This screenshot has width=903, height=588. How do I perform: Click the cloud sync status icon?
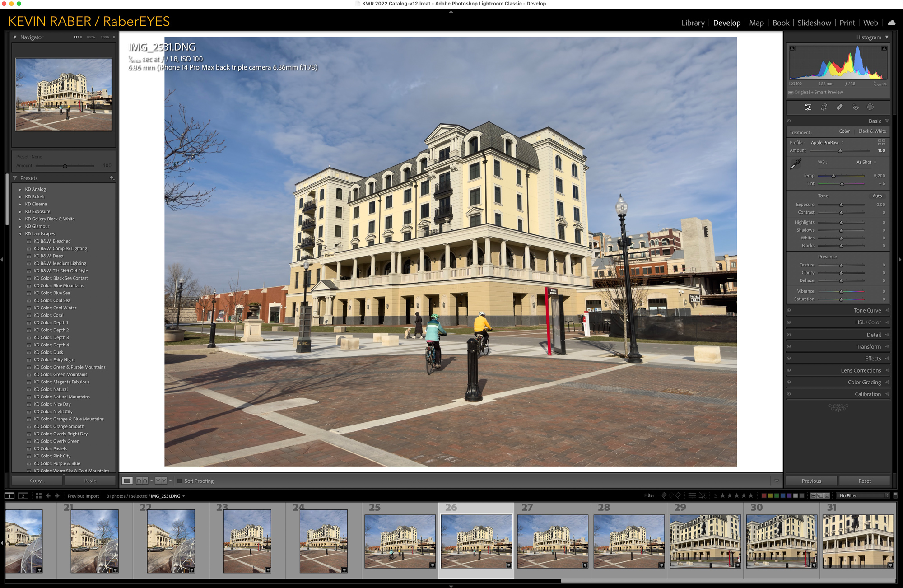[892, 23]
